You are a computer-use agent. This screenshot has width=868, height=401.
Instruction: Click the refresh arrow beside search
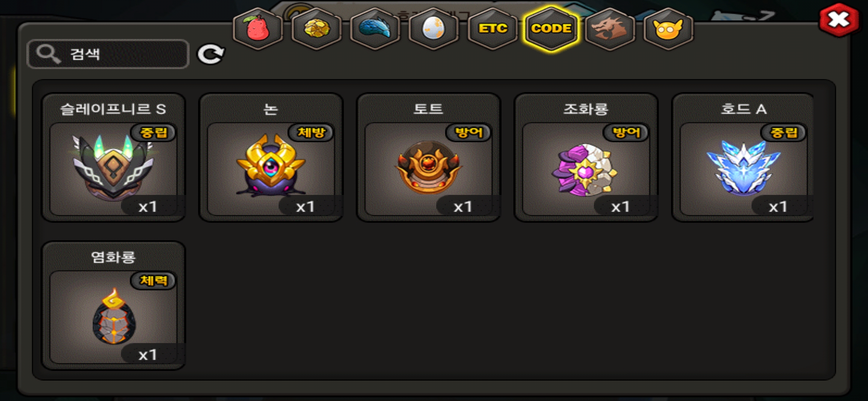coord(211,55)
